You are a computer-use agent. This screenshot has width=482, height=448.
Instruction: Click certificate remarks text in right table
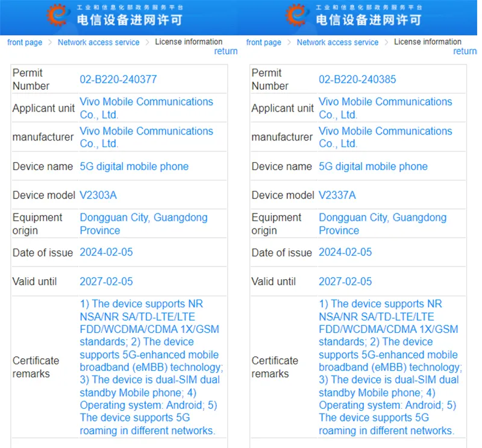pyautogui.click(x=390, y=367)
